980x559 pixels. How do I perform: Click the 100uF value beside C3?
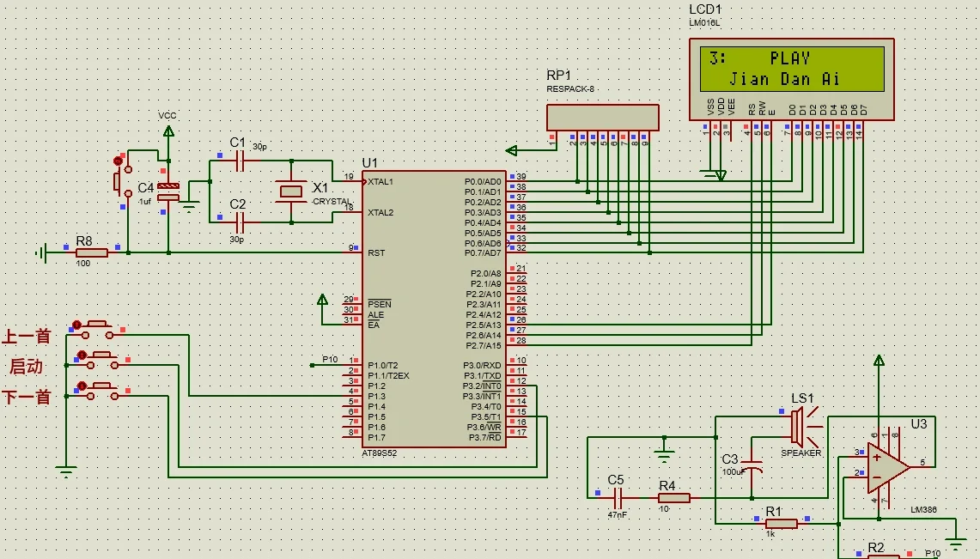pyautogui.click(x=733, y=472)
